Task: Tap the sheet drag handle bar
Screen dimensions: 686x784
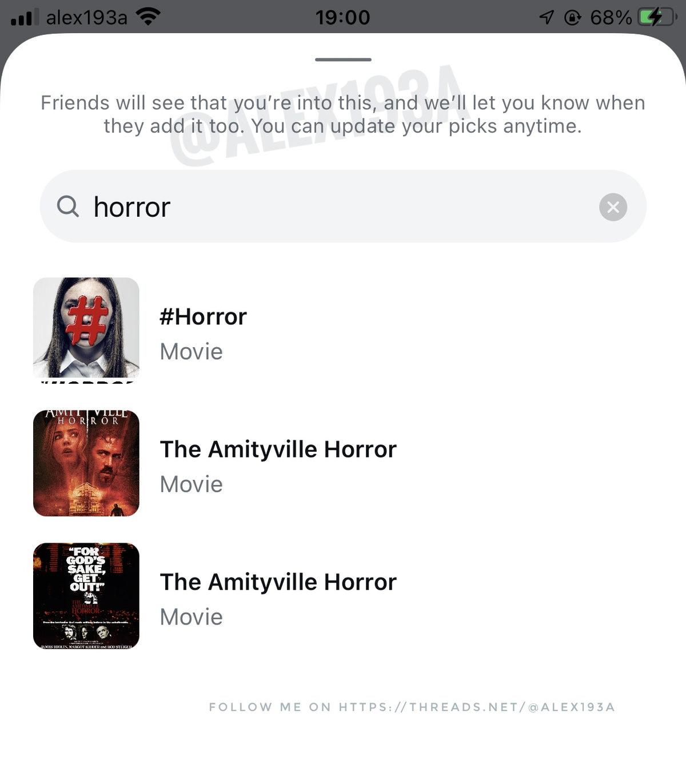Action: pos(343,59)
